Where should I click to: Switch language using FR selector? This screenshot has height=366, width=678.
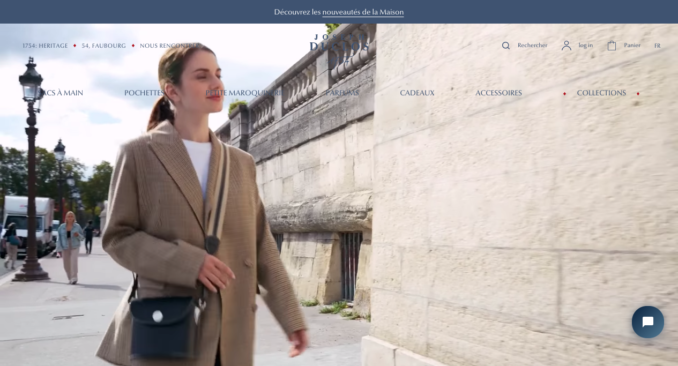point(657,45)
